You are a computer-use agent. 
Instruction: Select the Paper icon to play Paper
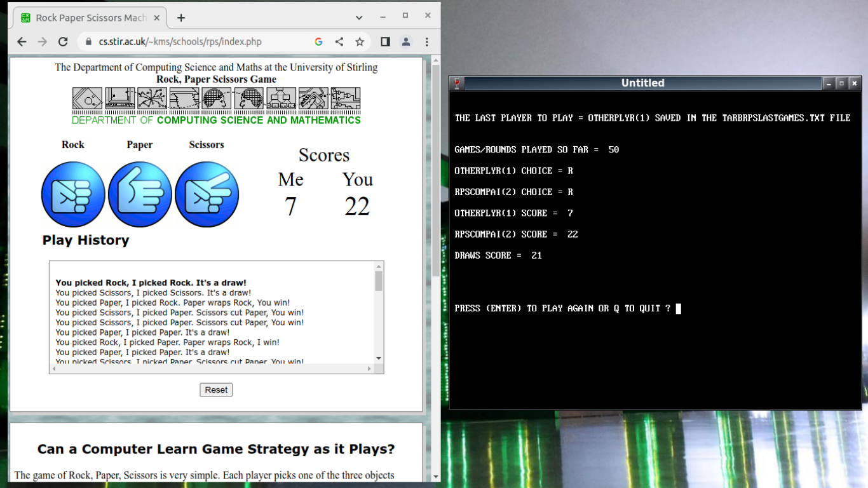point(140,194)
